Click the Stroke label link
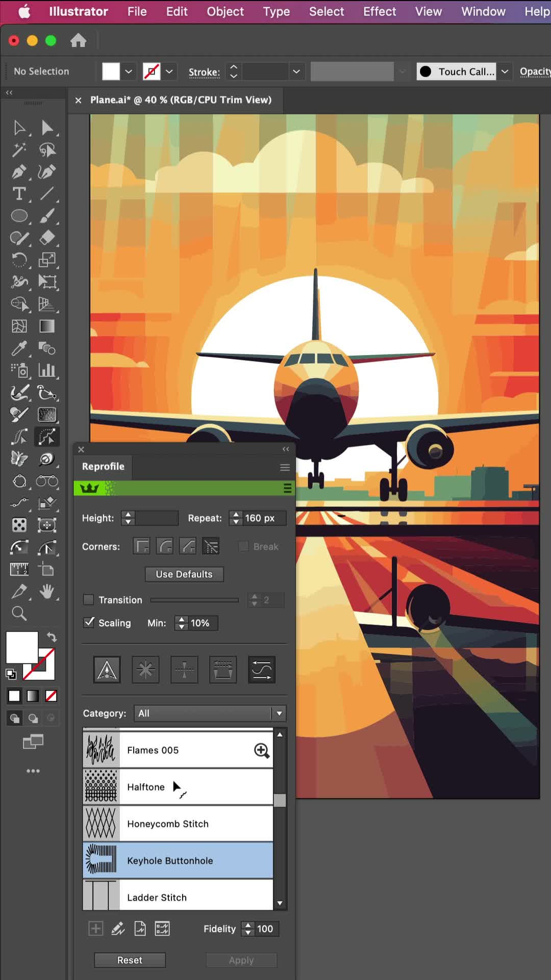Viewport: 551px width, 980px height. 204,72
